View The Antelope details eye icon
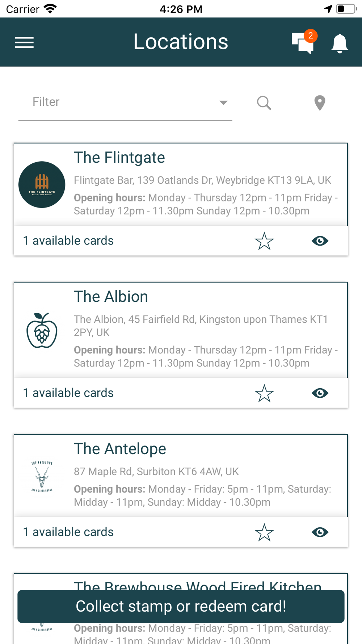Screen dimensions: 362x644 (320, 532)
